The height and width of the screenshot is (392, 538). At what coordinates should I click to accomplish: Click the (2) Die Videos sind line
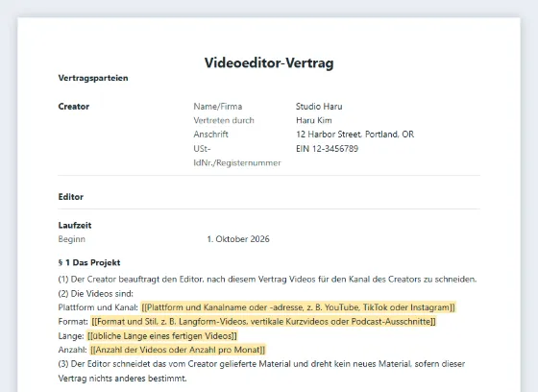(96, 293)
